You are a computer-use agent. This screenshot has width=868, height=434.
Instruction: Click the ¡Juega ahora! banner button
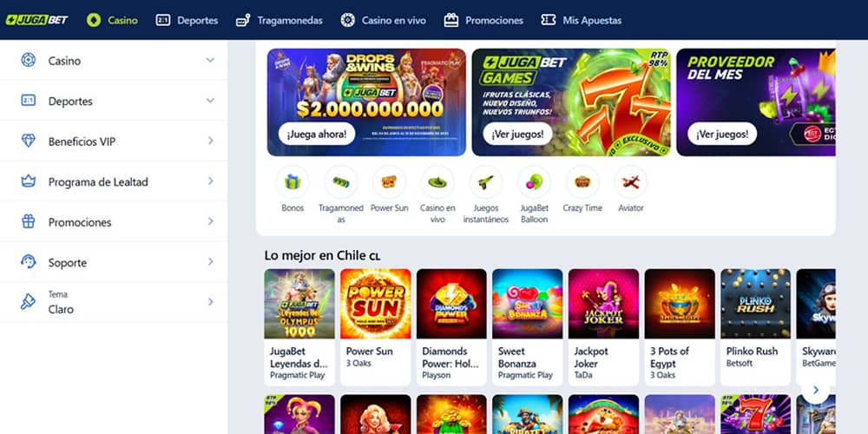[x=317, y=134]
